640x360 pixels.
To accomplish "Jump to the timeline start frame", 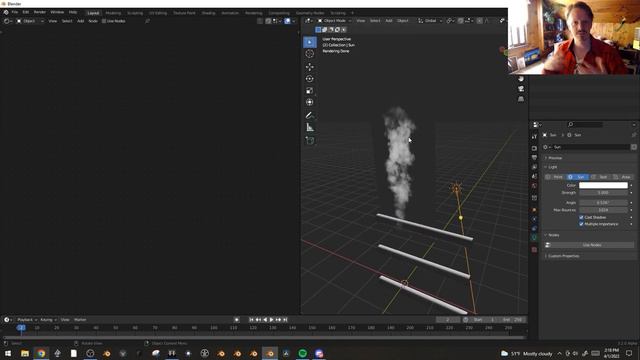I will pyautogui.click(x=251, y=320).
